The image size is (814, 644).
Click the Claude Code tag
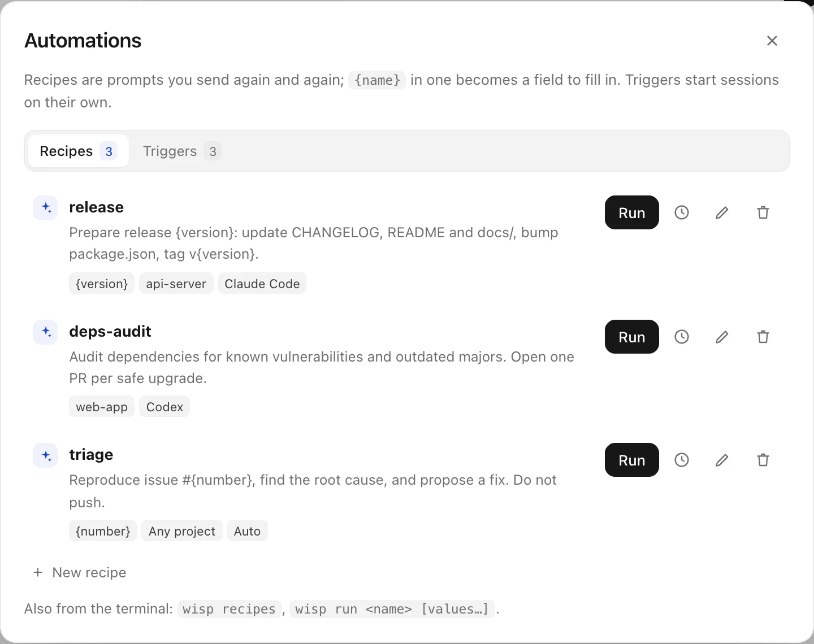click(x=262, y=284)
